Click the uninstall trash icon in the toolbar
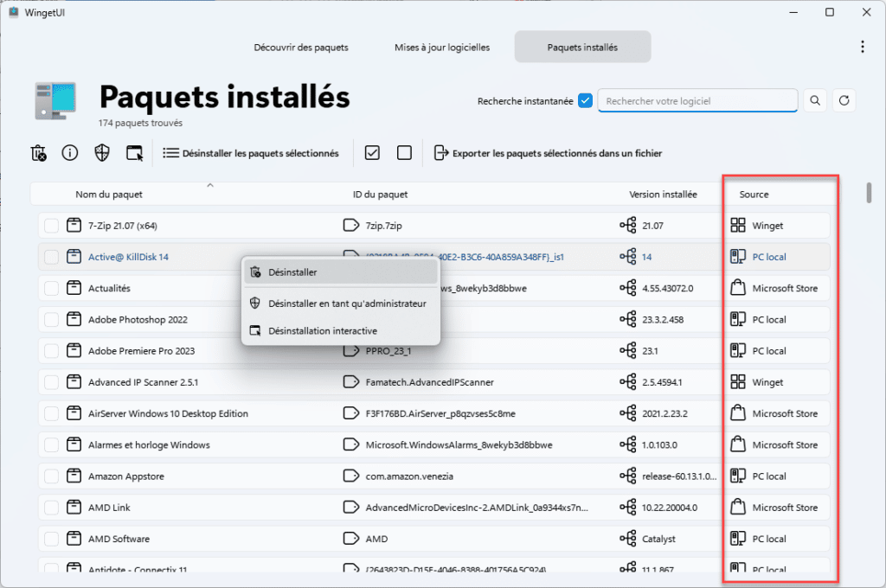Viewport: 886px width, 588px height. [x=38, y=153]
